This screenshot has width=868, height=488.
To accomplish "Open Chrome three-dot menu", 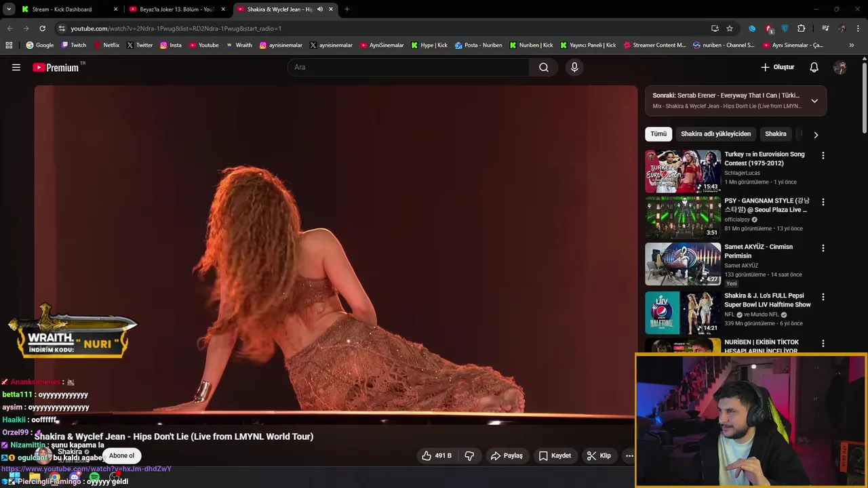I will click(x=859, y=28).
